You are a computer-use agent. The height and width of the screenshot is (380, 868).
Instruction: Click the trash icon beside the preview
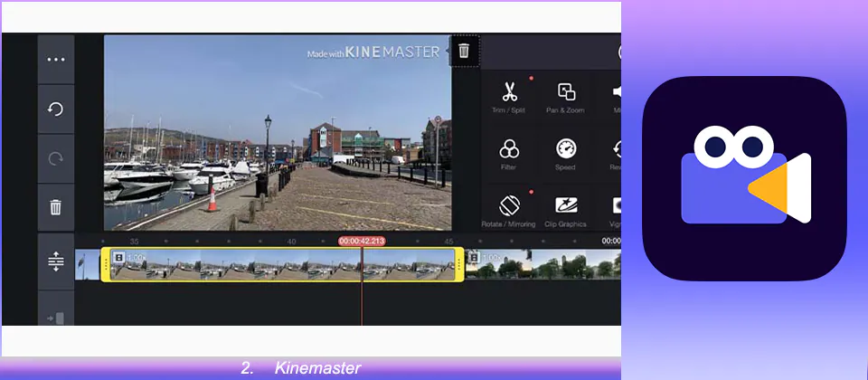pos(464,51)
